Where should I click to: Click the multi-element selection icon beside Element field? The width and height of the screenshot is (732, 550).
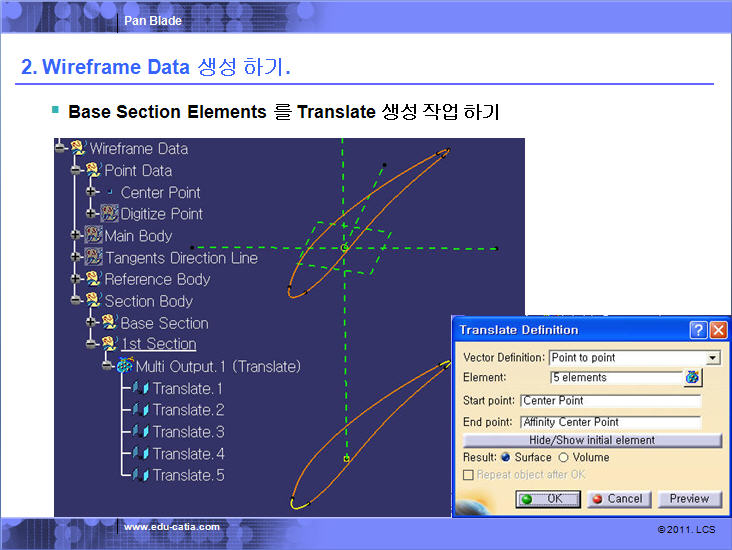tap(692, 377)
